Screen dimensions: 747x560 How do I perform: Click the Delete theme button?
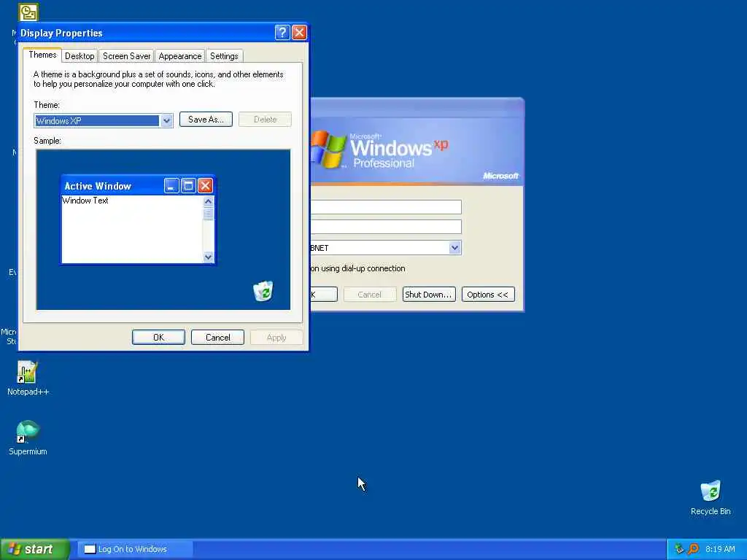(265, 120)
